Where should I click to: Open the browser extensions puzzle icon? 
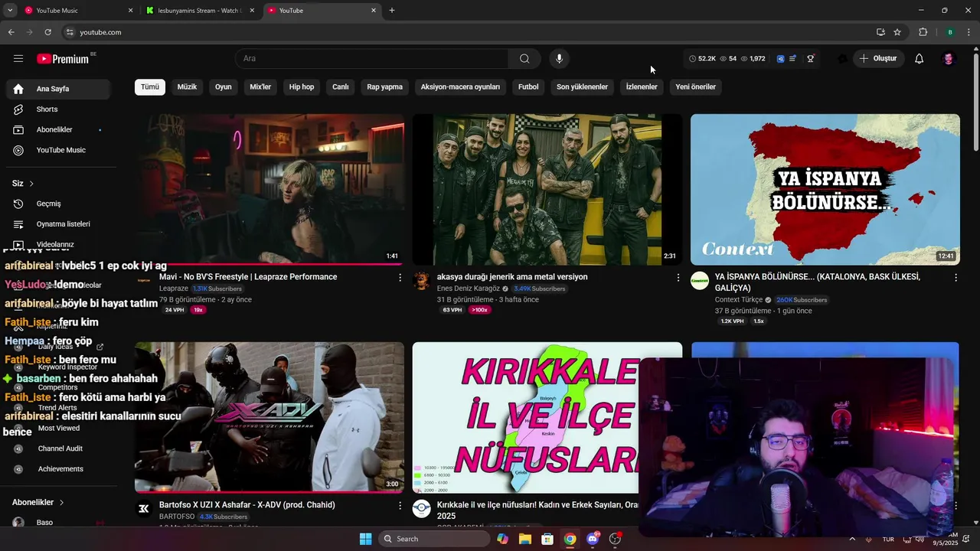point(923,32)
